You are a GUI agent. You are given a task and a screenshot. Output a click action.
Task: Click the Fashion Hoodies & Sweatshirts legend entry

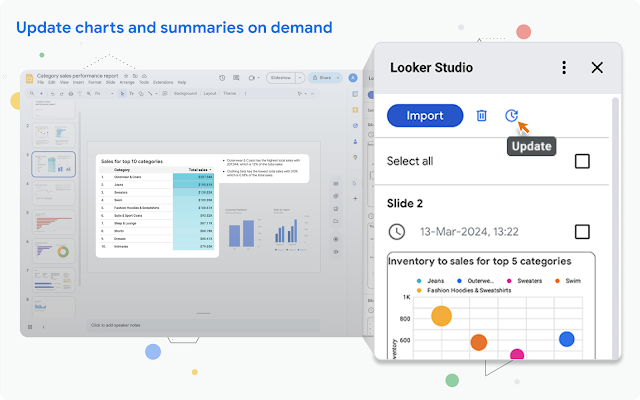tap(464, 290)
